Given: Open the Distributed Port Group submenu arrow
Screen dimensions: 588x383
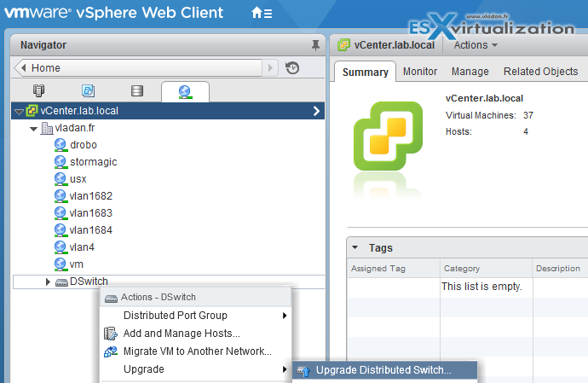Looking at the screenshot, I should (x=285, y=316).
